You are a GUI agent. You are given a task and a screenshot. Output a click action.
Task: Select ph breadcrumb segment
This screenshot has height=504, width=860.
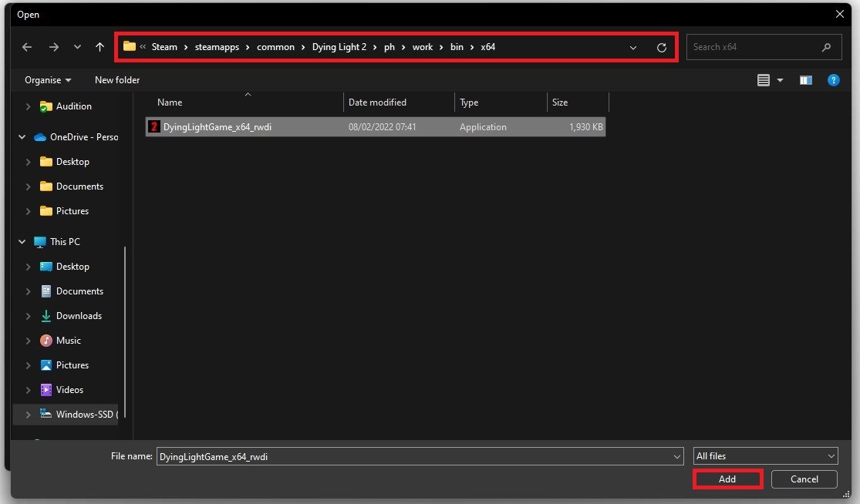390,47
